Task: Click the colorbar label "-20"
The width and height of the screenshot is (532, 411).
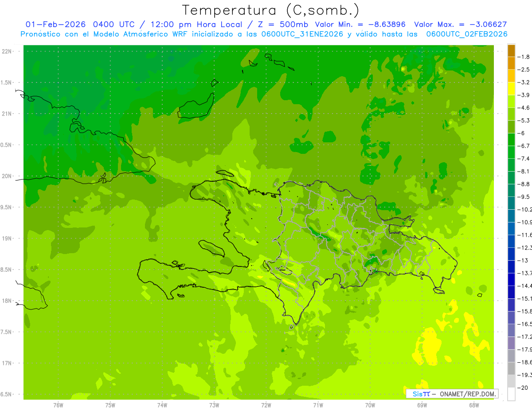Action: point(523,388)
